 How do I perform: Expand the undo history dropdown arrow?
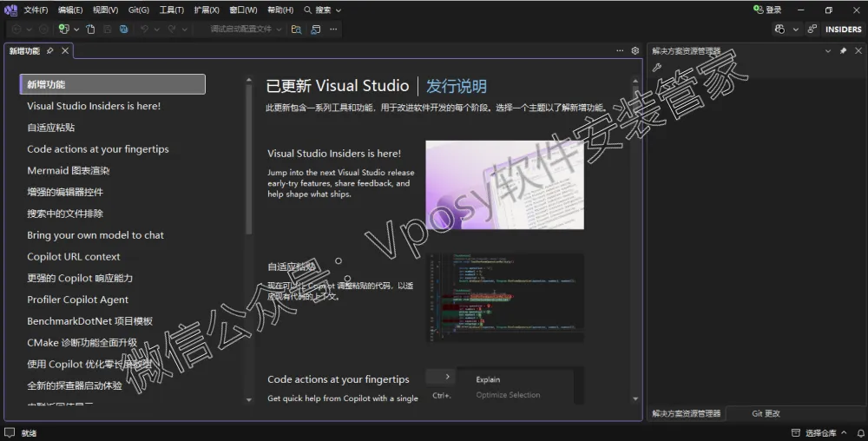(156, 30)
